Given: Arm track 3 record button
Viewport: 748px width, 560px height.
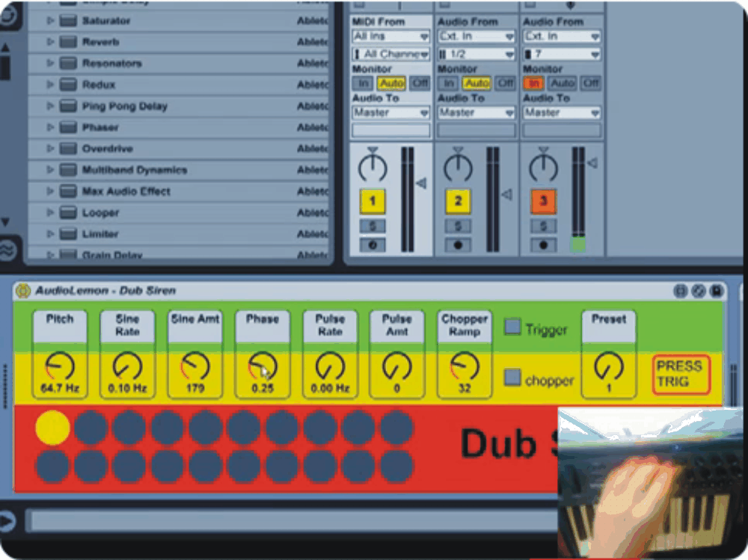Looking at the screenshot, I should [543, 245].
